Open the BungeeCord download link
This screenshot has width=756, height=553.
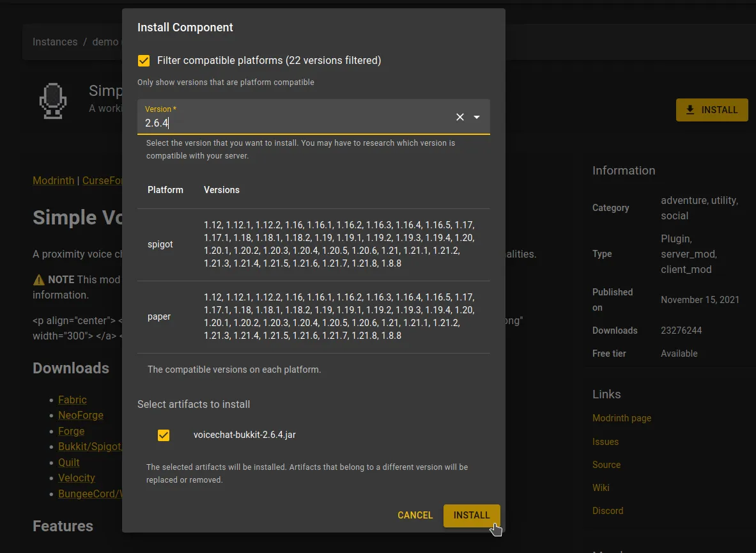(89, 494)
